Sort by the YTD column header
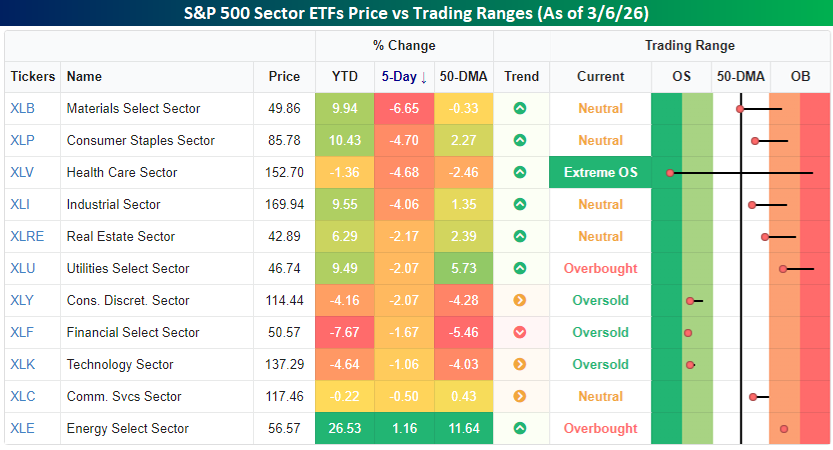 (x=344, y=77)
